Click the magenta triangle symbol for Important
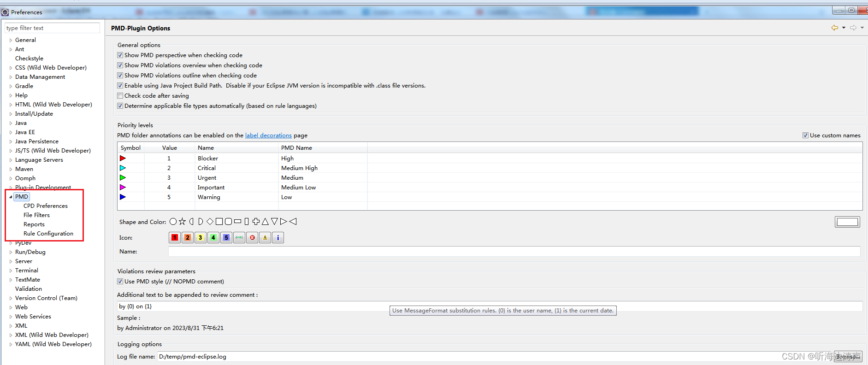868x365 pixels. pos(123,187)
